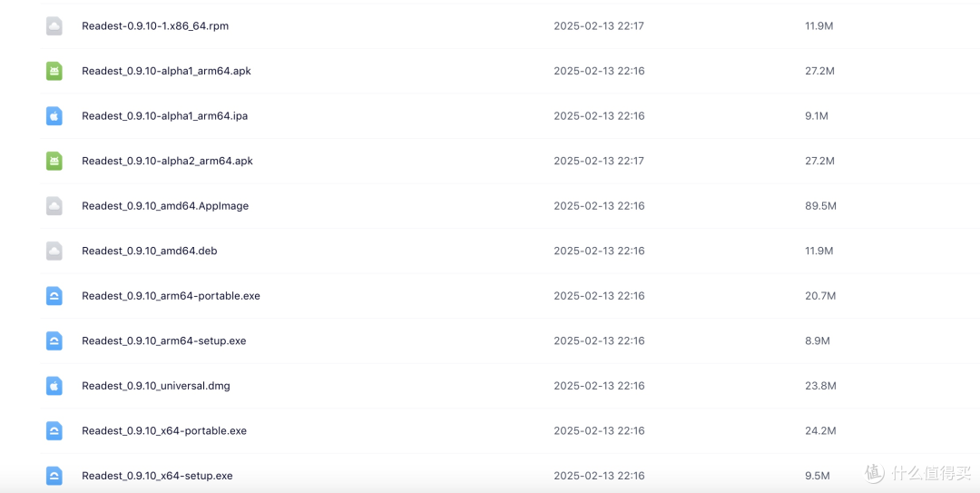This screenshot has width=980, height=493.
Task: Select Readest_0.9.10_x64-setup.exe installer name
Action: pyautogui.click(x=157, y=476)
